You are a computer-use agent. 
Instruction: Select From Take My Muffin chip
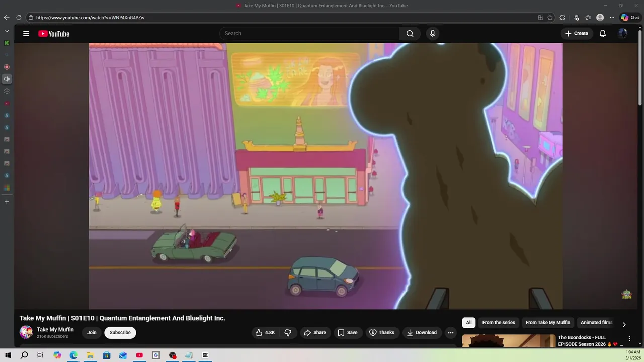click(x=548, y=323)
